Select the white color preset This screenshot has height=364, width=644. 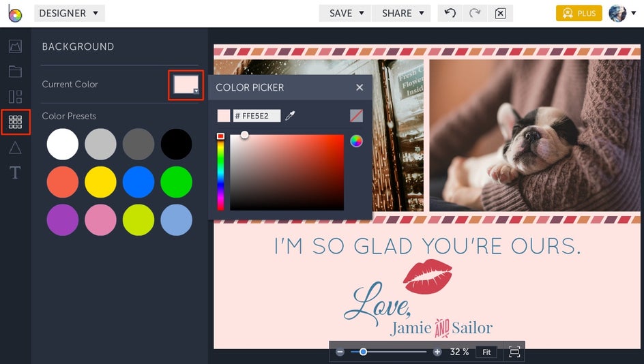coord(63,144)
